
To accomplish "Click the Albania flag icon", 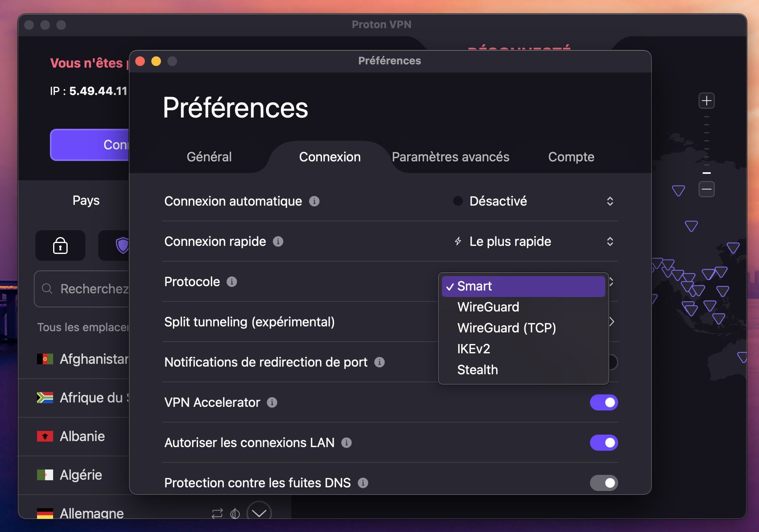I will (45, 436).
